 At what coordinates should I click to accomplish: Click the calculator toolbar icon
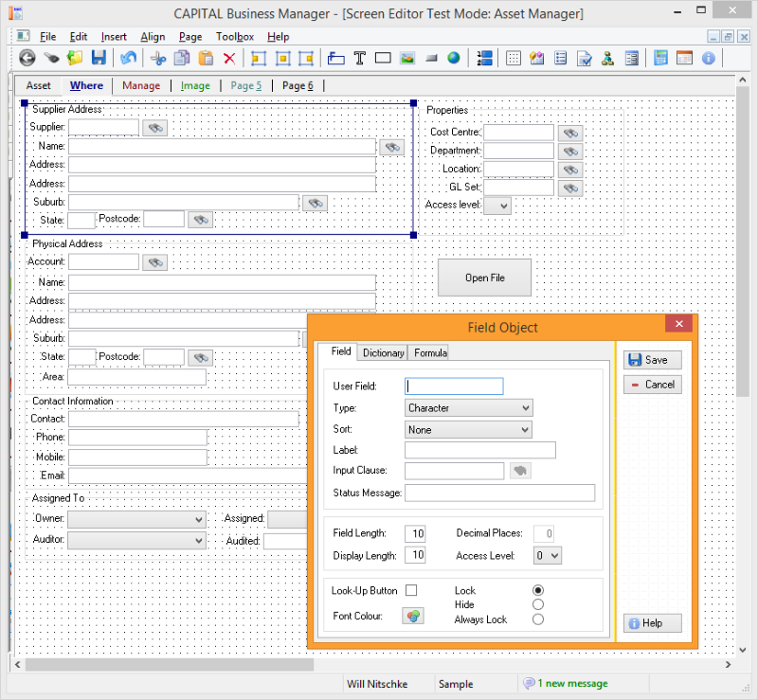pos(660,58)
